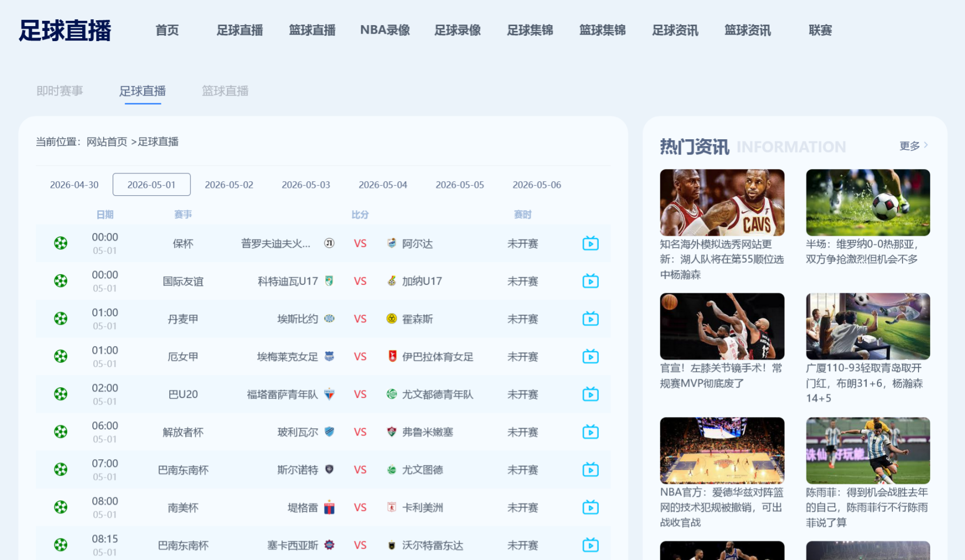Open live stream icon for 塞卡西亚斯 match
Image resolution: width=965 pixels, height=560 pixels.
(590, 545)
